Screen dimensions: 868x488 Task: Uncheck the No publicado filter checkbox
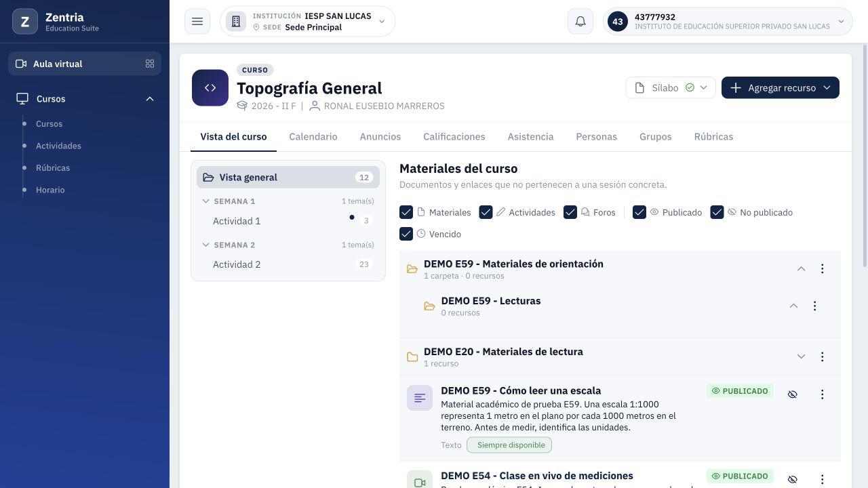point(717,212)
